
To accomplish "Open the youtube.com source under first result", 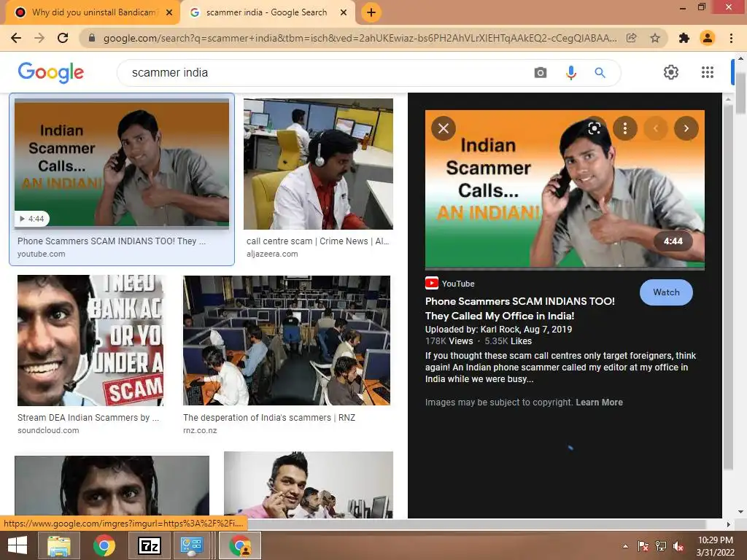I will [42, 254].
